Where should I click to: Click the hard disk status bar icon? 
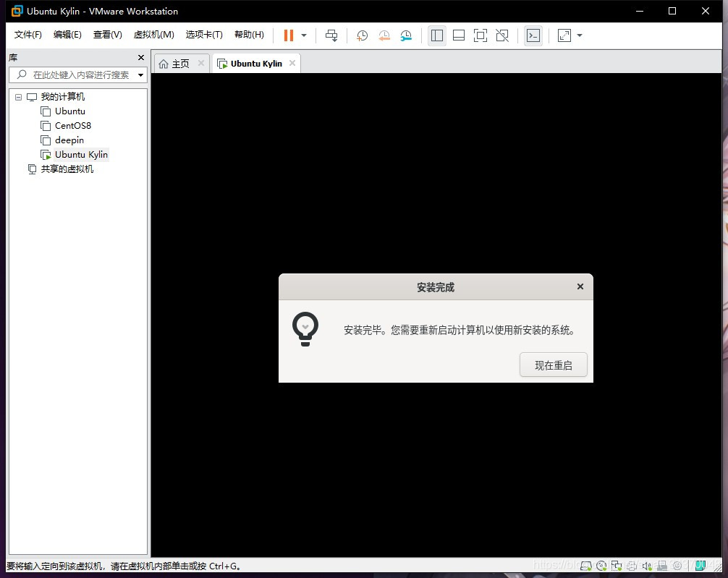tap(586, 566)
